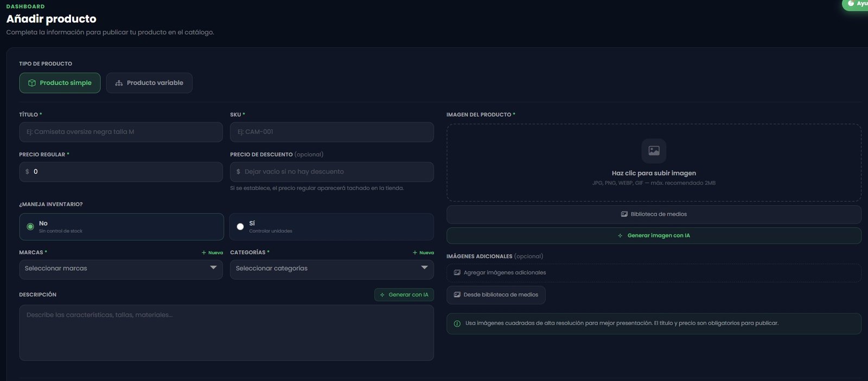868x381 pixels.
Task: Open the Seleccionar categorías dropdown
Action: tap(331, 269)
